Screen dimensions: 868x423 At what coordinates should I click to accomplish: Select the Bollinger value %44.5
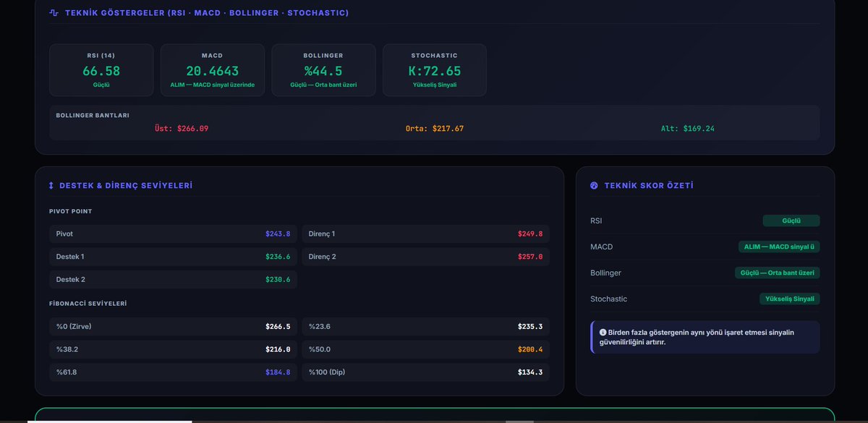(x=323, y=71)
